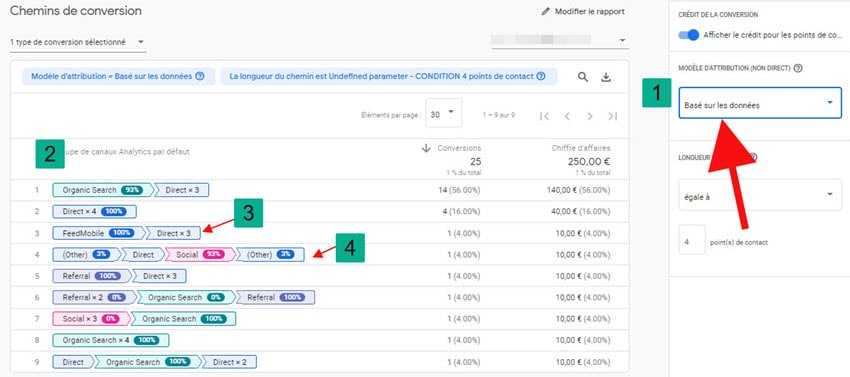This screenshot has width=850, height=377.
Task: Click the help icon on Modèle d'attribution chip
Action: pos(199,76)
